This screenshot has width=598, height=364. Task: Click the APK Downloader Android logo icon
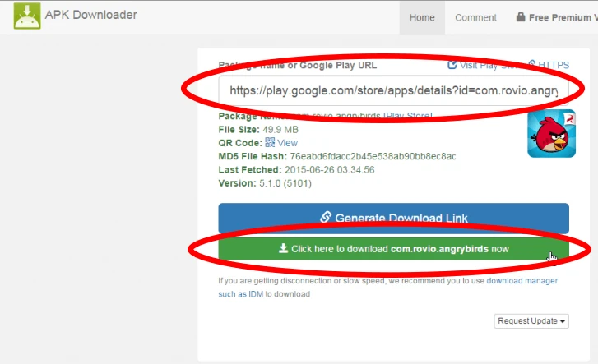pyautogui.click(x=27, y=16)
